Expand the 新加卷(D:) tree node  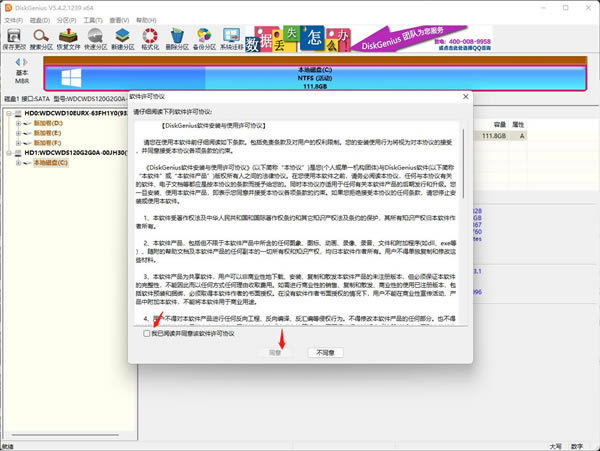click(x=18, y=123)
